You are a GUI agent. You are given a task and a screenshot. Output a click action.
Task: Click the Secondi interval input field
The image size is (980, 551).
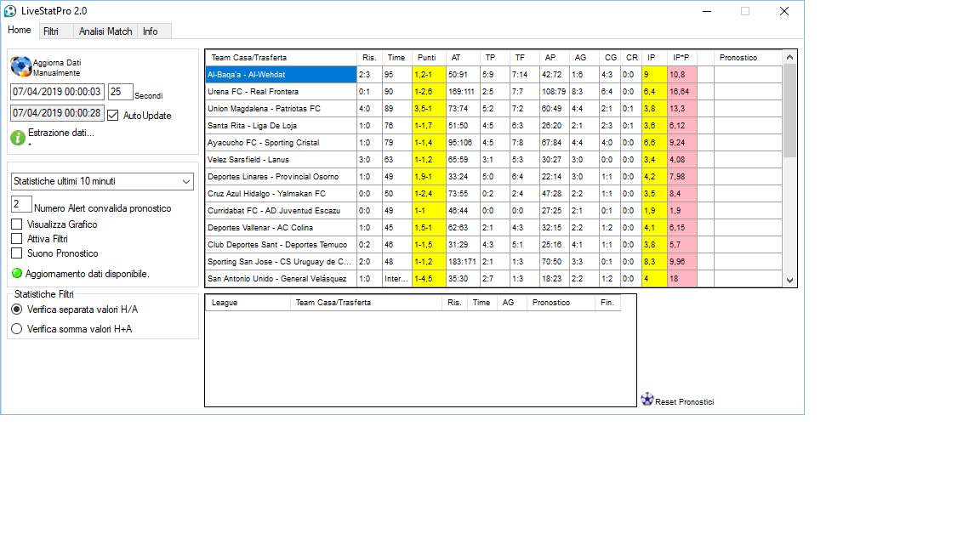(x=120, y=92)
